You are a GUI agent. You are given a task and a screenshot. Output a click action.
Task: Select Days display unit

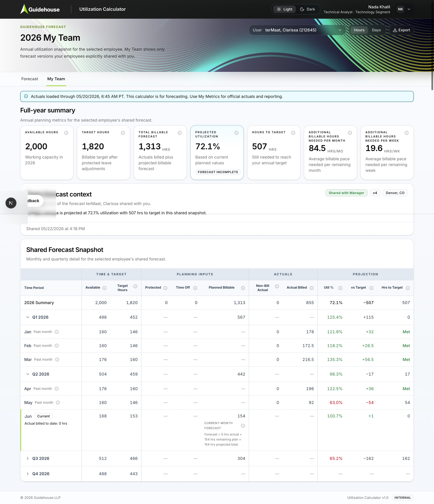376,30
